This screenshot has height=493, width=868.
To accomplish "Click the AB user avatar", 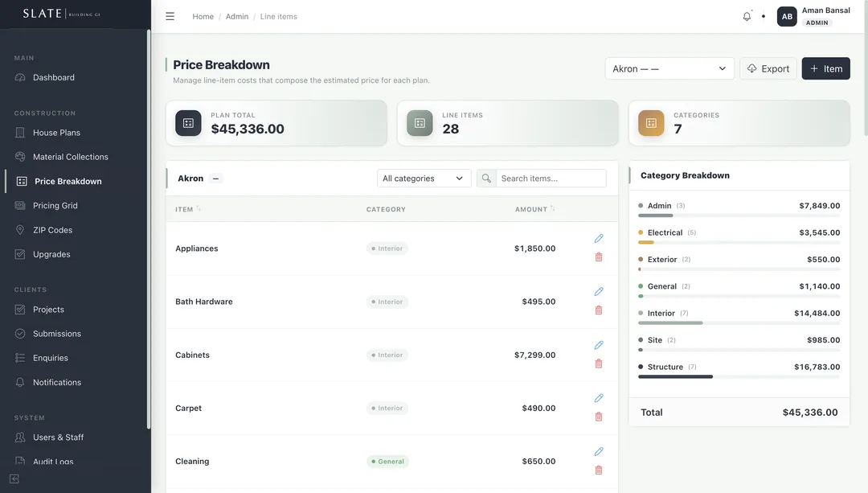I will (787, 17).
